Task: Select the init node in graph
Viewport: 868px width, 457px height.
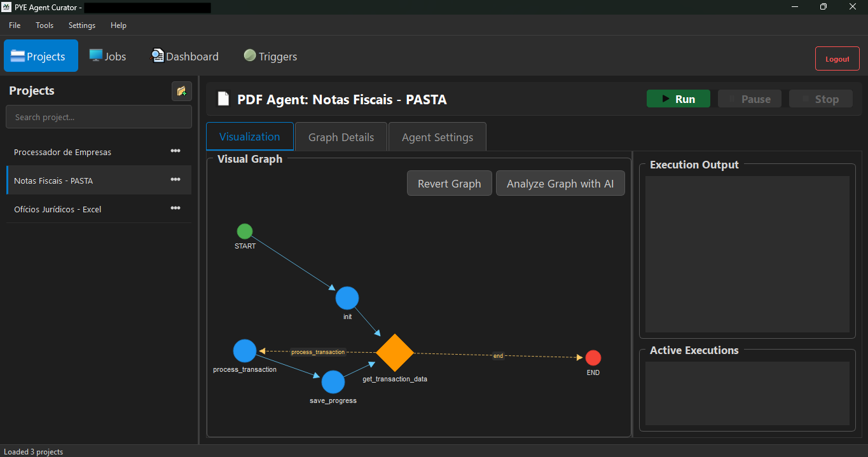Action: pos(347,298)
